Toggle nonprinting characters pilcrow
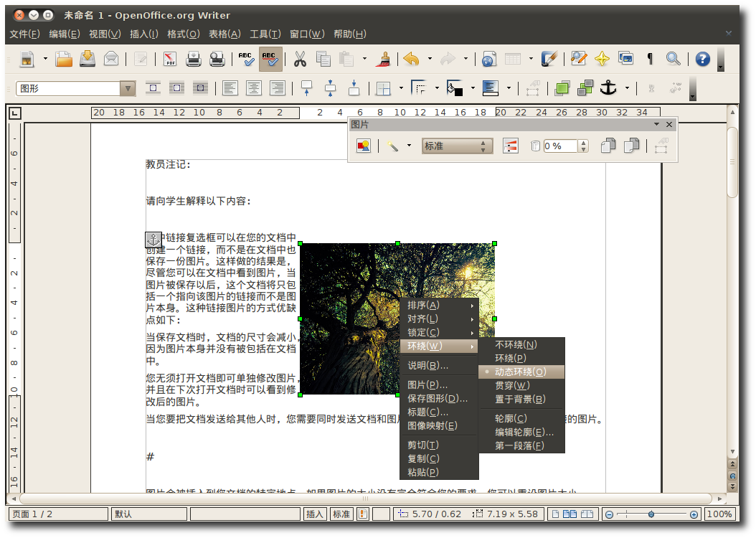 coord(650,59)
